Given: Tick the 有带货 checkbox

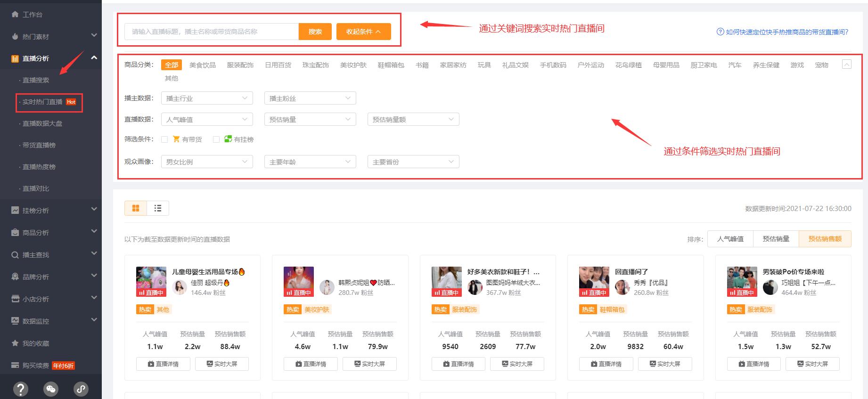Looking at the screenshot, I should click(164, 139).
